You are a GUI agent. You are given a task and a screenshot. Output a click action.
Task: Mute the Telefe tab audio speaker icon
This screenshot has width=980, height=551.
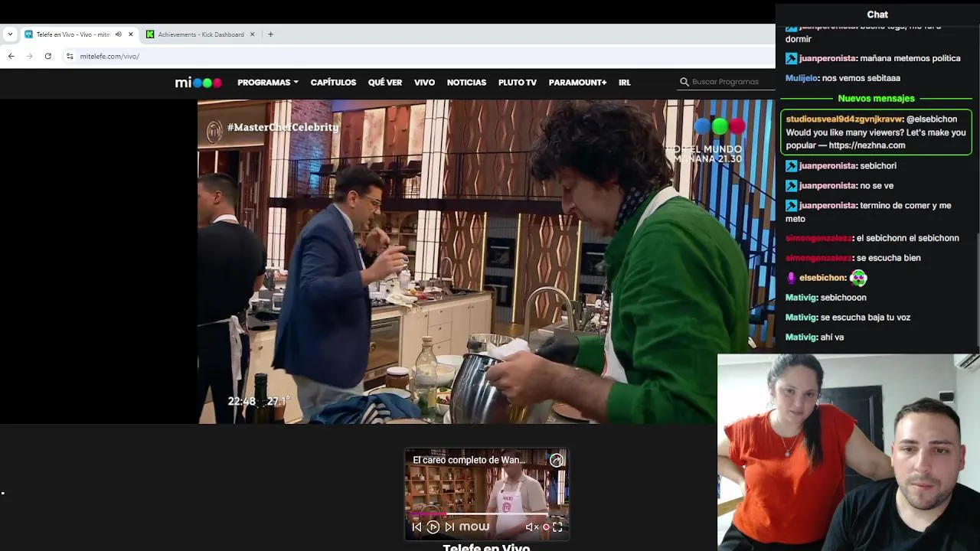click(119, 34)
